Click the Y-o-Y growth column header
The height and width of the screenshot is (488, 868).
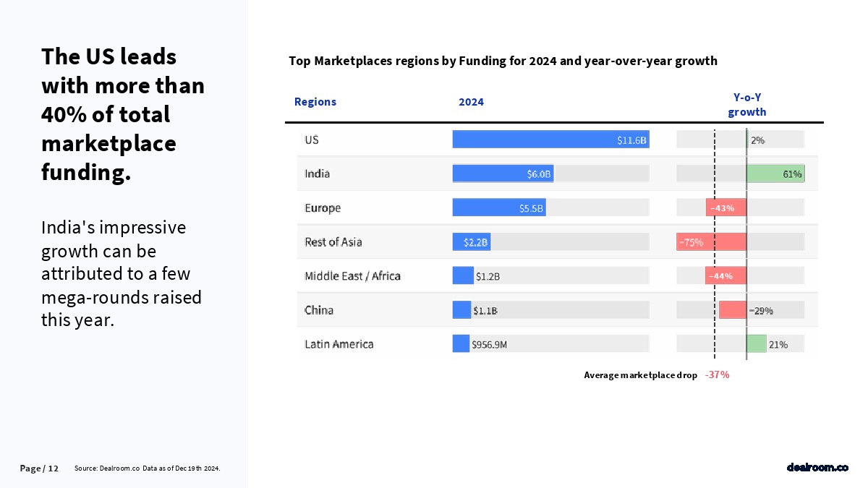tap(746, 105)
